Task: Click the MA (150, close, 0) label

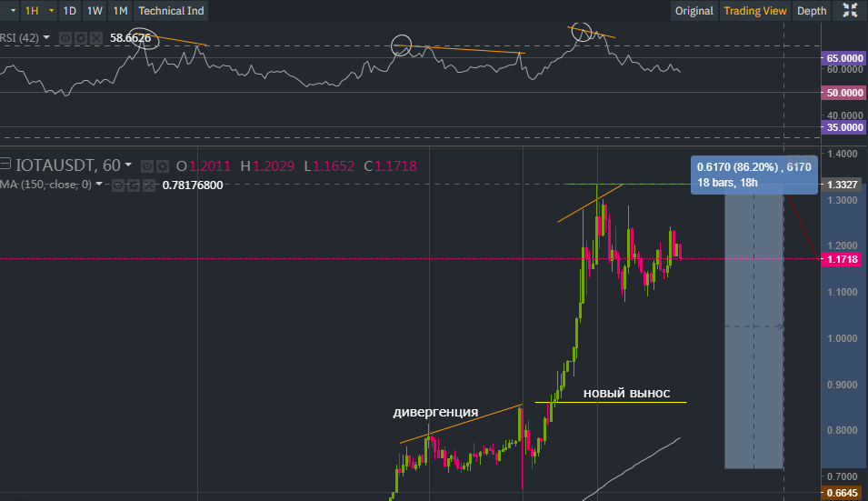Action: pyautogui.click(x=46, y=185)
